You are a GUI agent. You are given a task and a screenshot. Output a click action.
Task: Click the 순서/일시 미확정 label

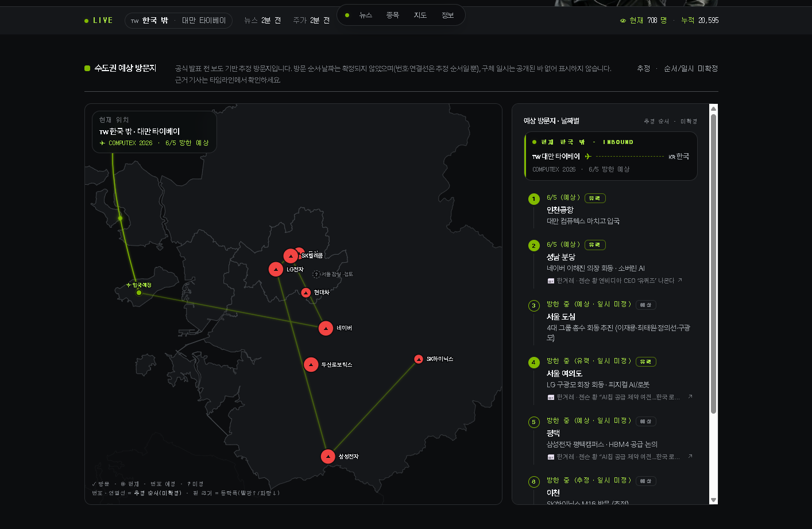click(x=691, y=69)
